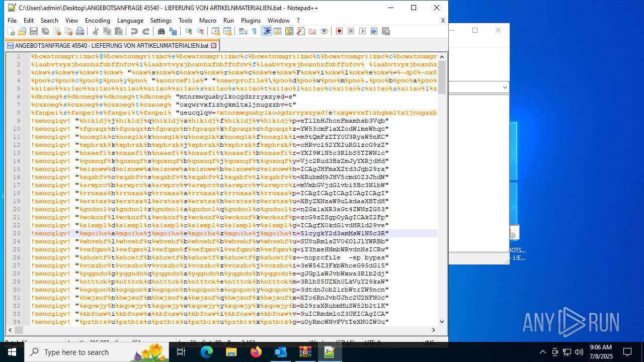This screenshot has width=644, height=362.
Task: Click line 6 text "mtnrmwquabylkocgdzrryxzysd=s"
Action: pos(236,97)
